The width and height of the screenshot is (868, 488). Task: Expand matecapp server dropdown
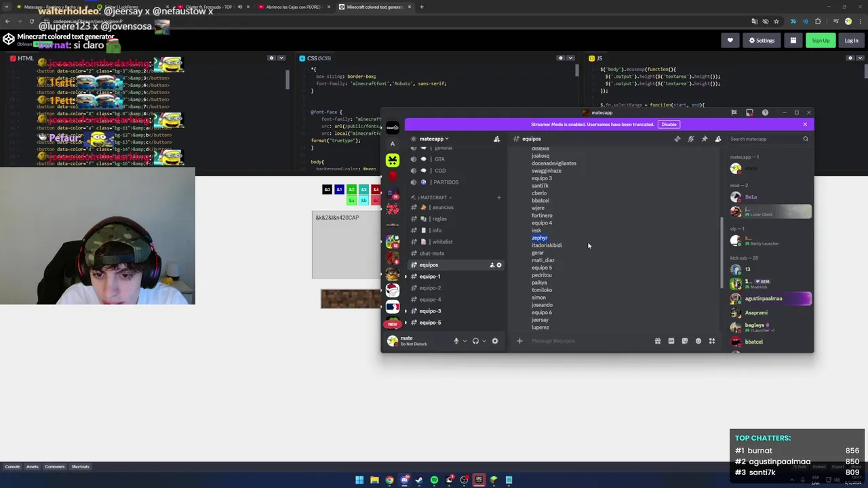click(x=433, y=139)
